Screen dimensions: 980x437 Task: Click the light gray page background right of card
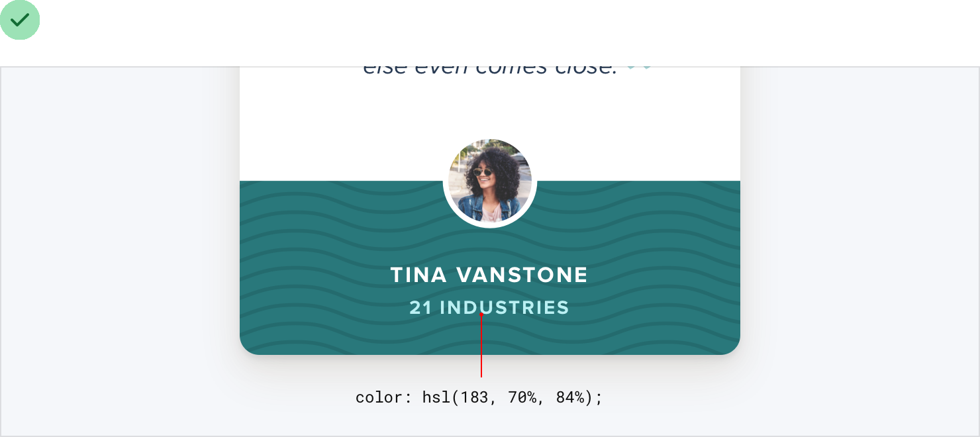coord(861,252)
